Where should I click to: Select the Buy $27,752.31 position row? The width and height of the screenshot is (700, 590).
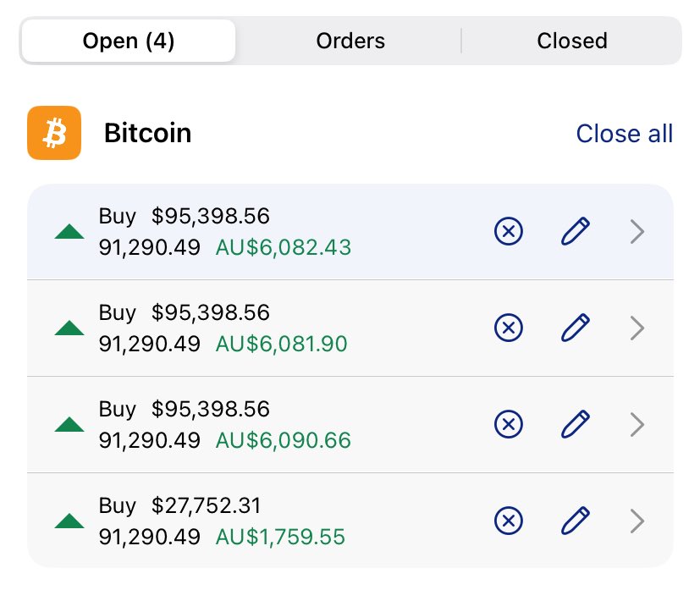coord(350,521)
